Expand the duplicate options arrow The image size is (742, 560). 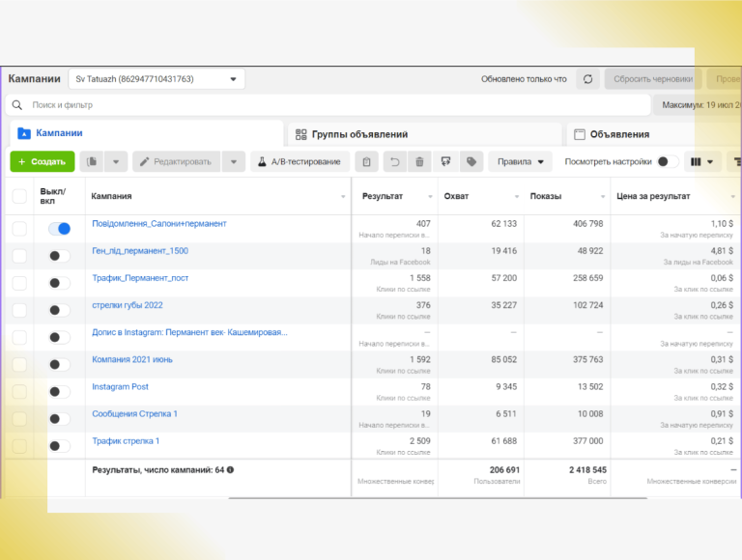116,162
